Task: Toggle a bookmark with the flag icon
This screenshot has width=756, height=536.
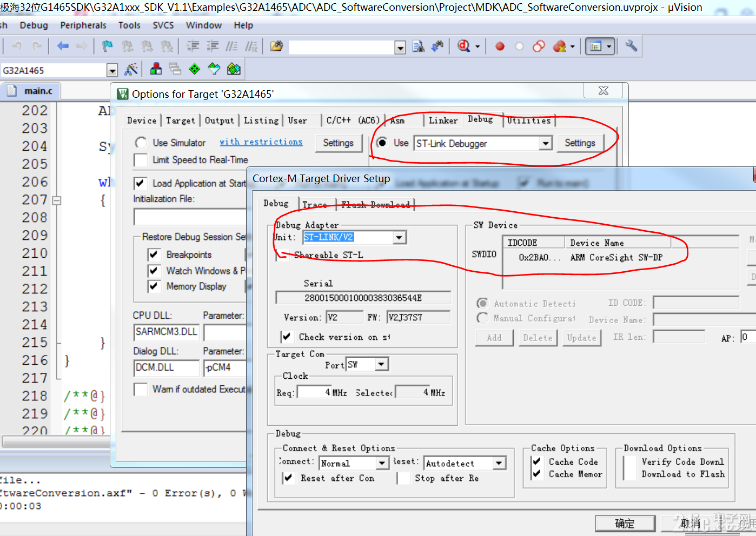Action: [108, 46]
